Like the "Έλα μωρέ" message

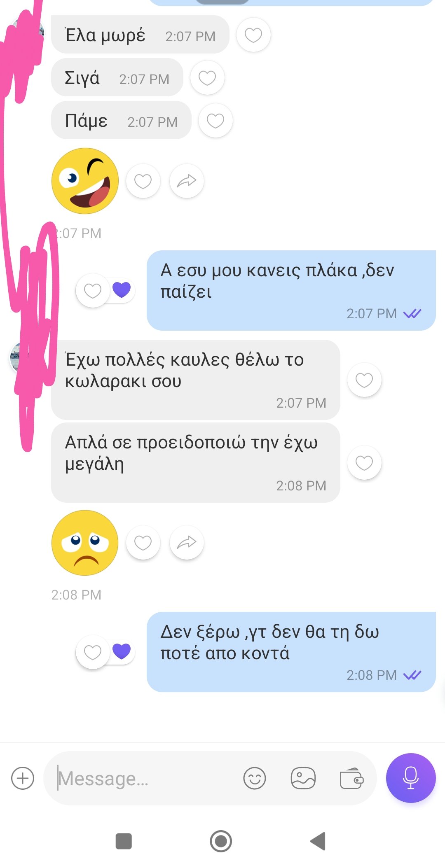click(x=253, y=35)
